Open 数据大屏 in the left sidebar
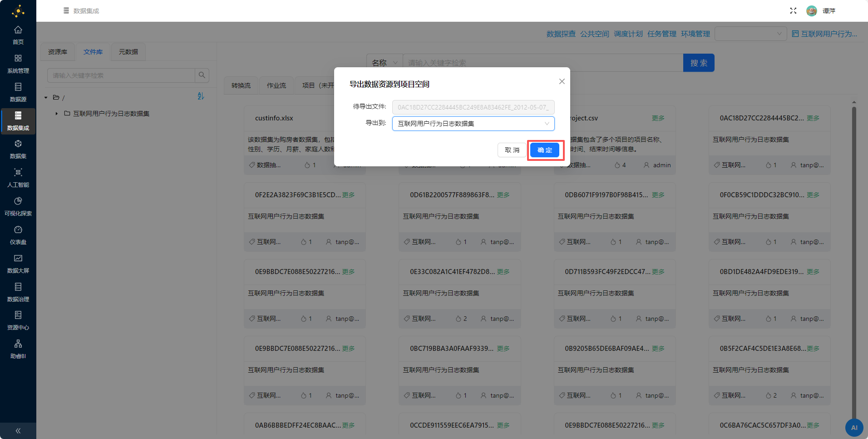This screenshot has height=439, width=868. point(18,264)
